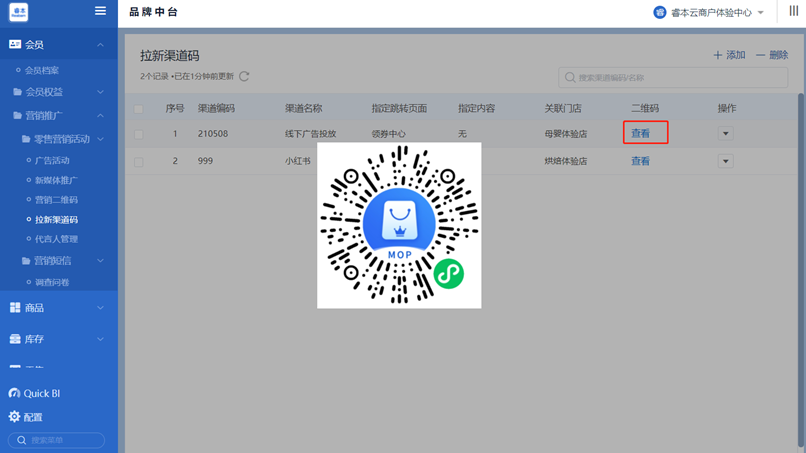Click the grid icon beside 商品
The height and width of the screenshot is (453, 806).
coord(15,307)
